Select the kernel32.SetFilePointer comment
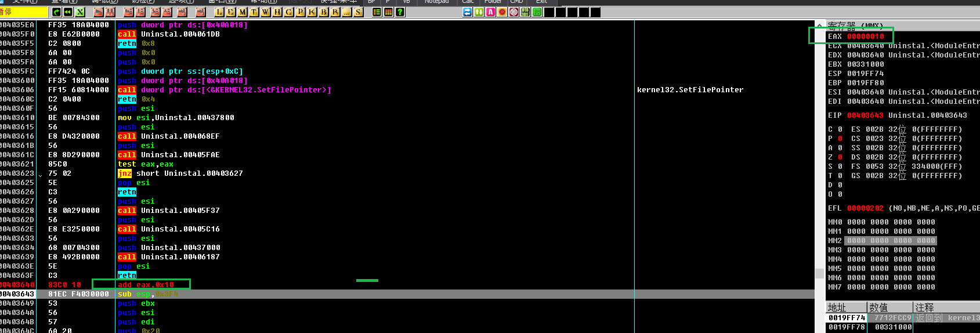Screen dimensions: 980x333 click(x=690, y=90)
